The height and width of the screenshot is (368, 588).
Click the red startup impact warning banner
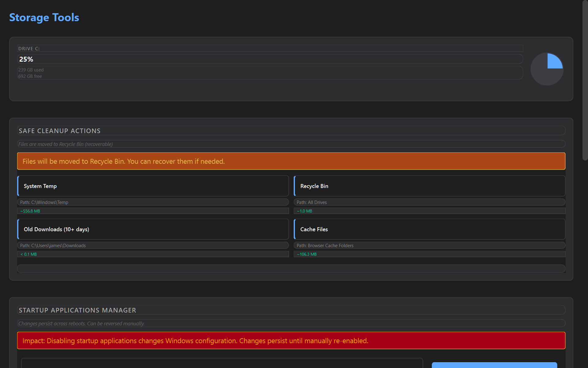(291, 341)
